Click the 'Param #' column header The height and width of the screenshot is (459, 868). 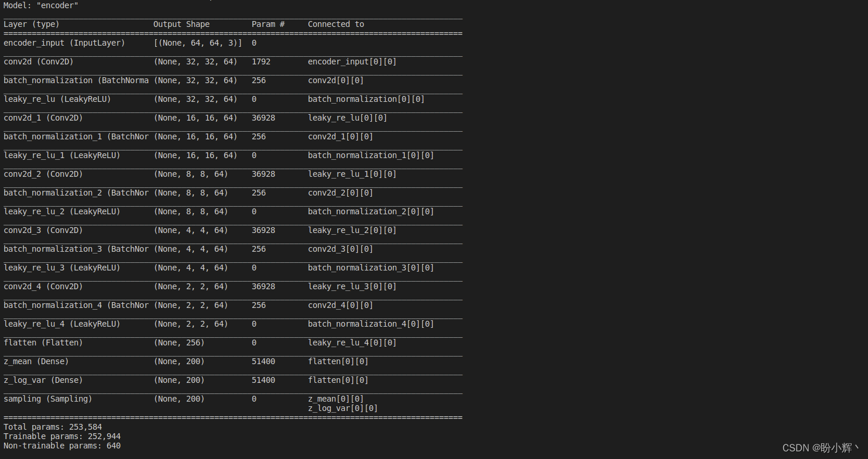(268, 24)
